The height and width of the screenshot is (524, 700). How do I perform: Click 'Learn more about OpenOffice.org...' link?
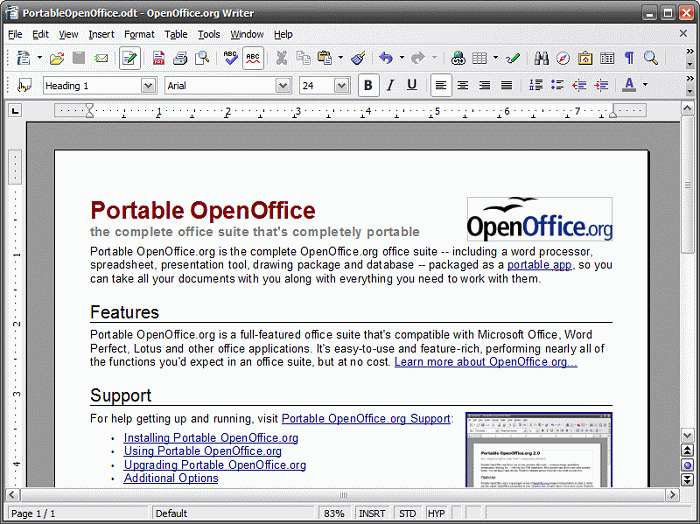click(x=486, y=362)
